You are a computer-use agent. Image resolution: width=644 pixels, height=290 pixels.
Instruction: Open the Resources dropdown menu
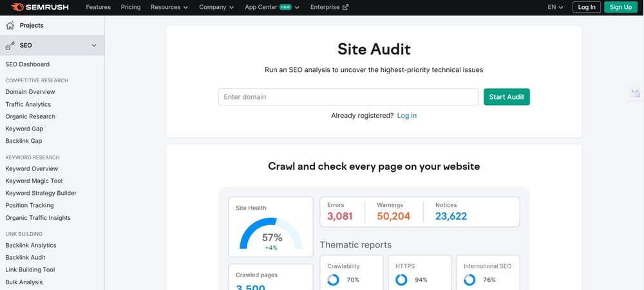(169, 7)
